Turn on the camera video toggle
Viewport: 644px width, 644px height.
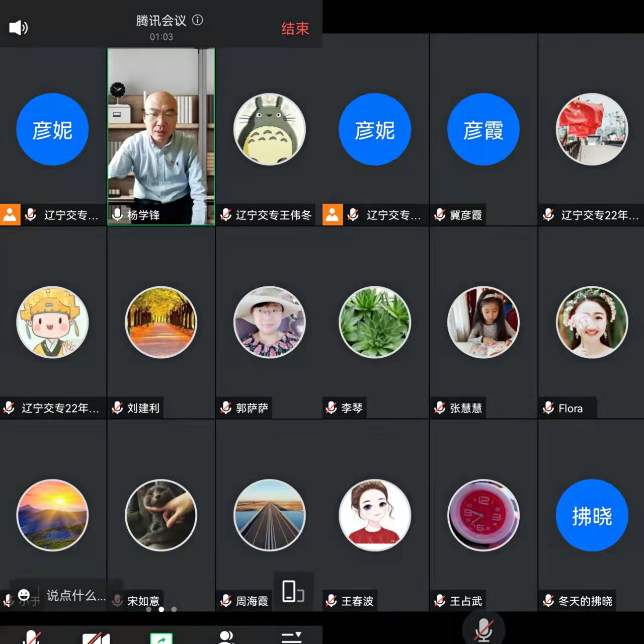(96, 638)
